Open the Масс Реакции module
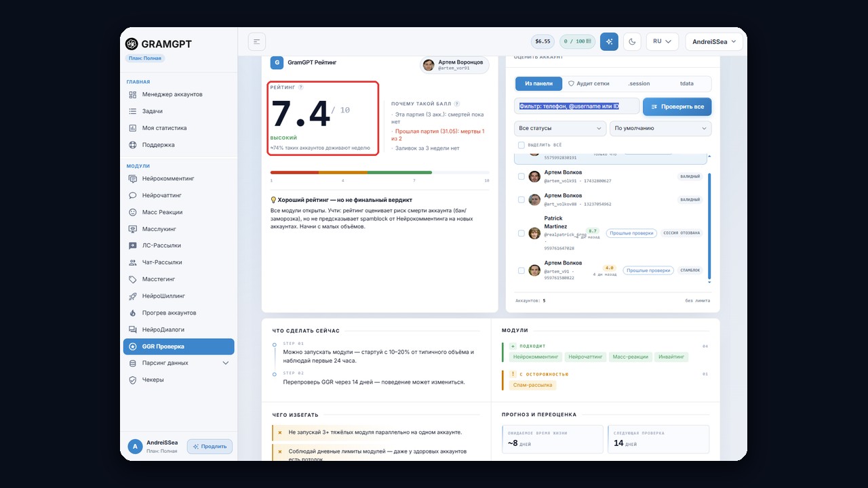This screenshot has width=868, height=488. click(178, 212)
